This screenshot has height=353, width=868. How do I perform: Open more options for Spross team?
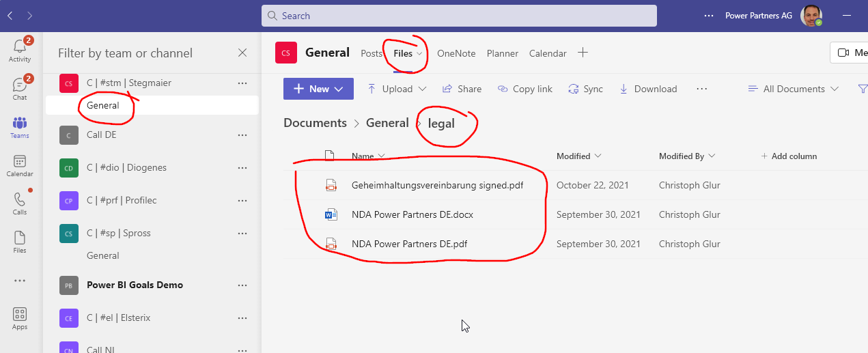tap(242, 233)
